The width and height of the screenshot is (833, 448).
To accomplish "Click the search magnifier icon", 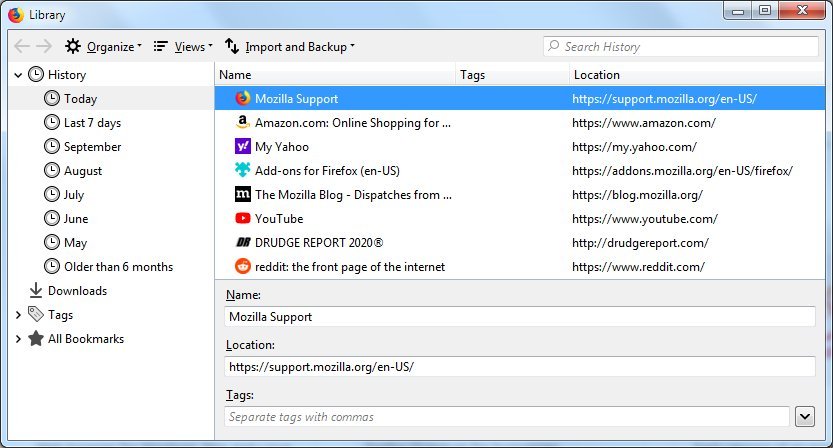I will point(554,46).
